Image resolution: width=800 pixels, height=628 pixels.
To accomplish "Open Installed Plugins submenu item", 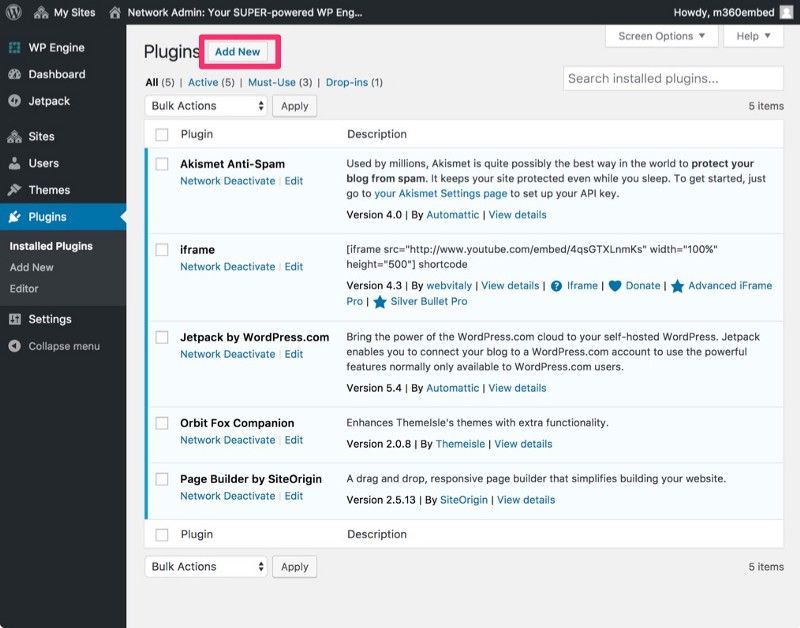I will click(x=51, y=246).
